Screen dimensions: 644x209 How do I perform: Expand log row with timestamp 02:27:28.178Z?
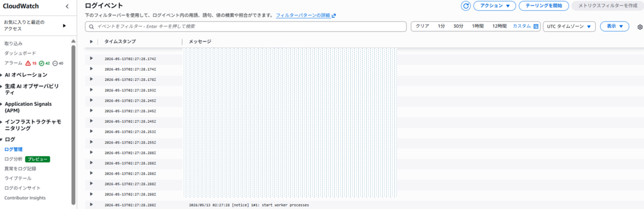tap(91, 79)
